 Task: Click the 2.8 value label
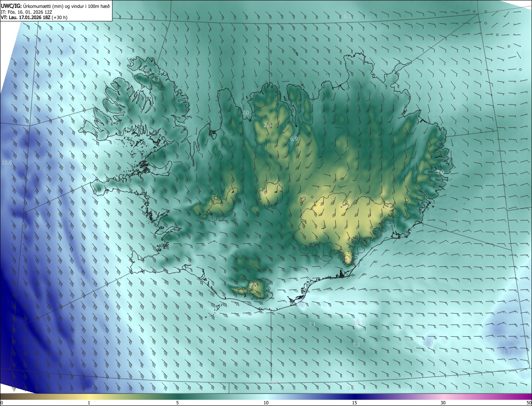pos(267,125)
